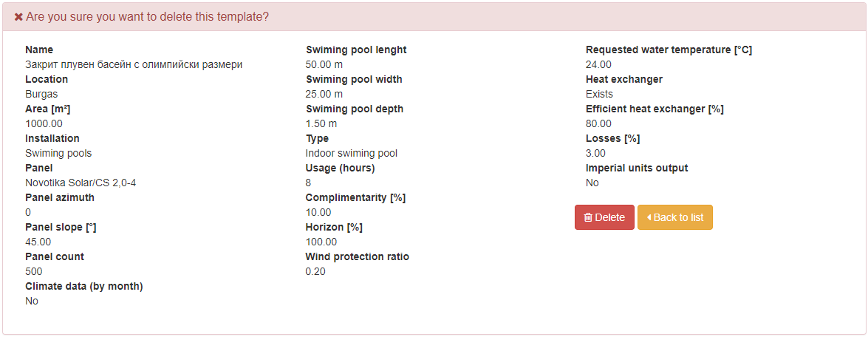Click the Complimentarity [%] label
This screenshot has height=337, width=868.
point(355,197)
